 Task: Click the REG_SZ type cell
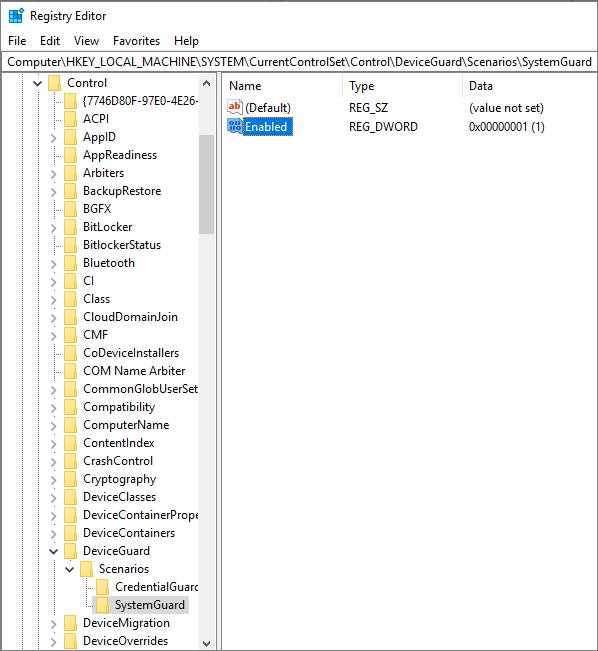click(368, 108)
